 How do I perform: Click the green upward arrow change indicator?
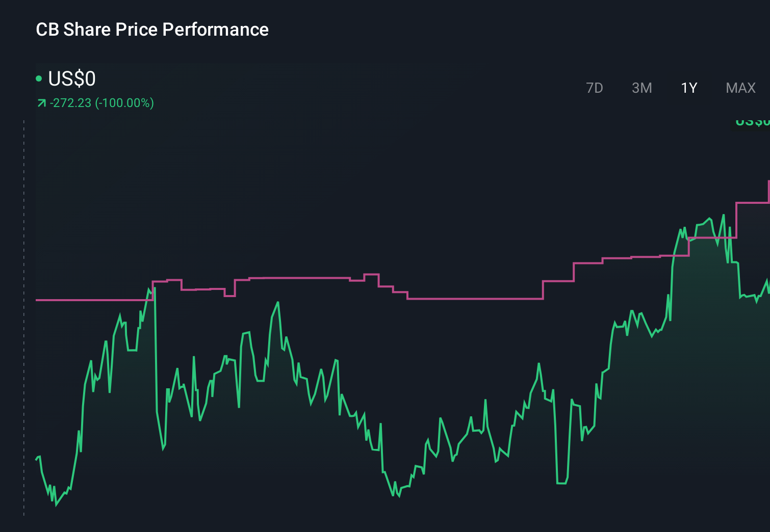(41, 102)
